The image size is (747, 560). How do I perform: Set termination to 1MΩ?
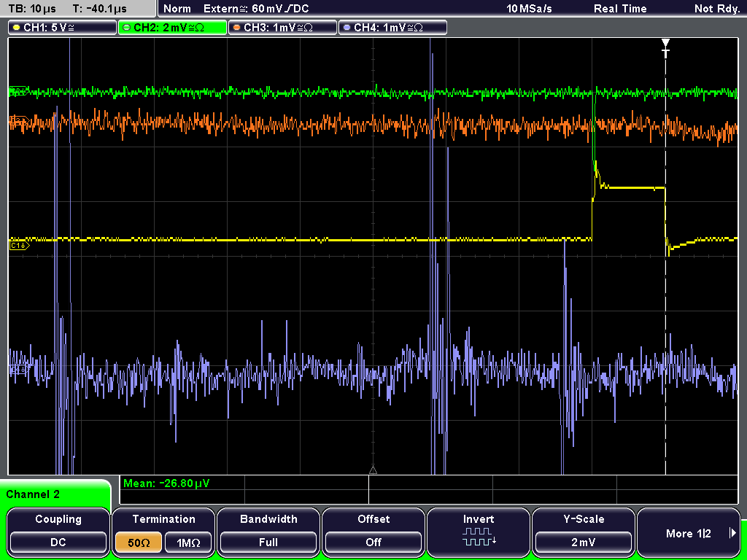tap(188, 542)
